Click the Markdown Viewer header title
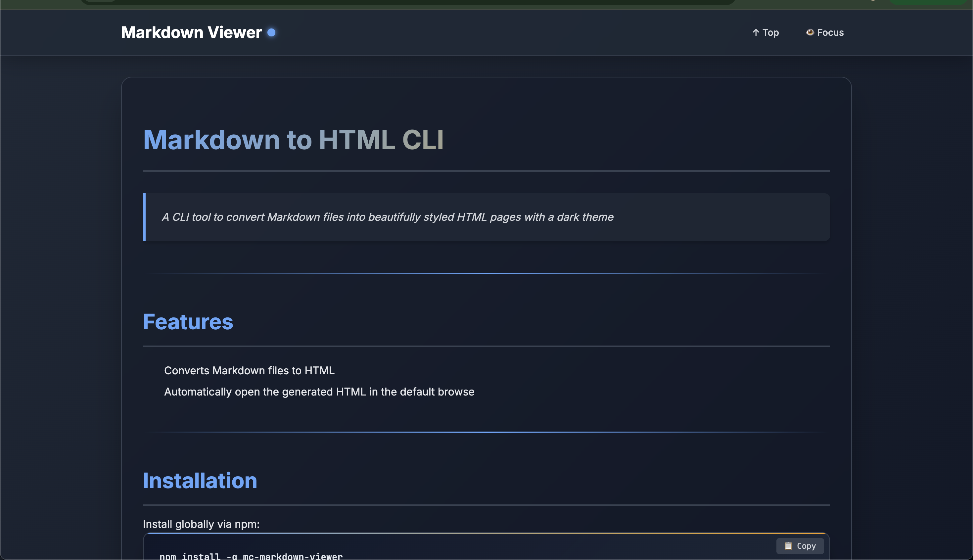 [192, 32]
